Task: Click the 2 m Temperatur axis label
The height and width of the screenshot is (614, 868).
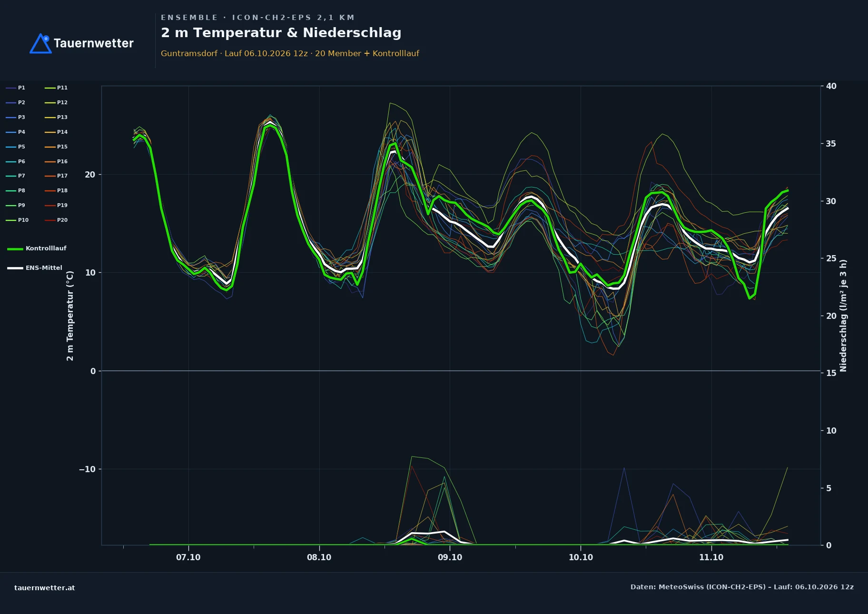Action: (x=70, y=316)
